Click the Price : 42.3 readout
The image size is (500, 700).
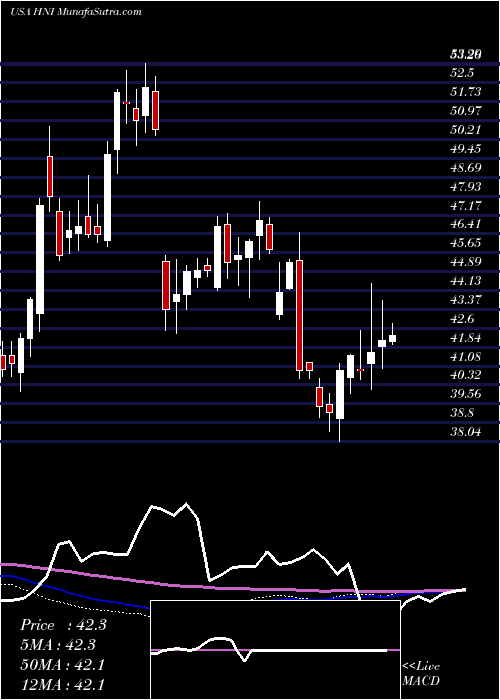(x=63, y=625)
